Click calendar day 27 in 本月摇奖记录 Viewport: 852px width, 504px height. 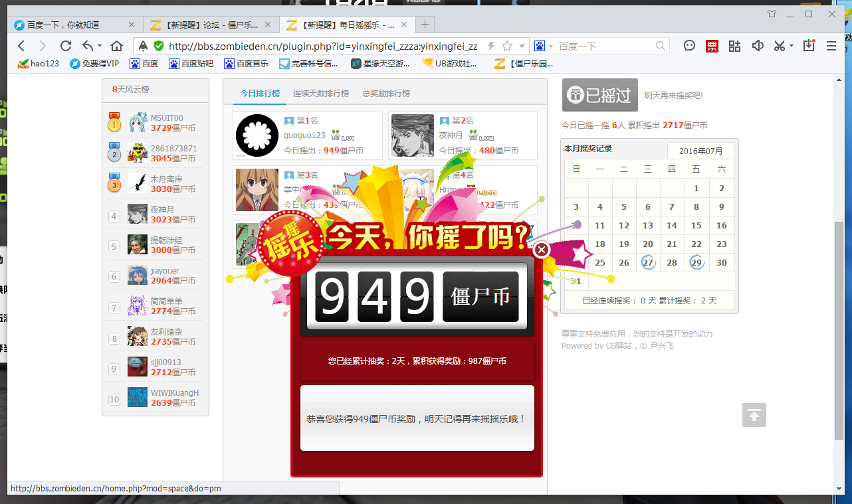pyautogui.click(x=648, y=262)
